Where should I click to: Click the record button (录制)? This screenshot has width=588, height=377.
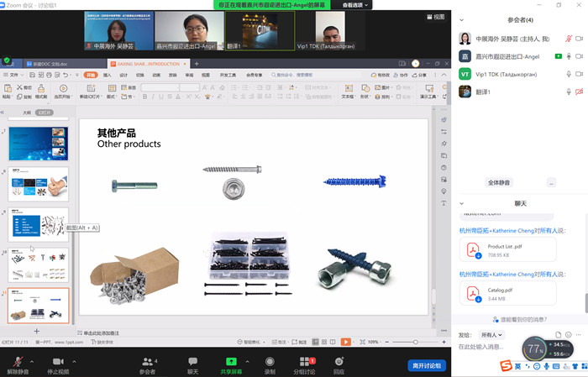pos(270,364)
